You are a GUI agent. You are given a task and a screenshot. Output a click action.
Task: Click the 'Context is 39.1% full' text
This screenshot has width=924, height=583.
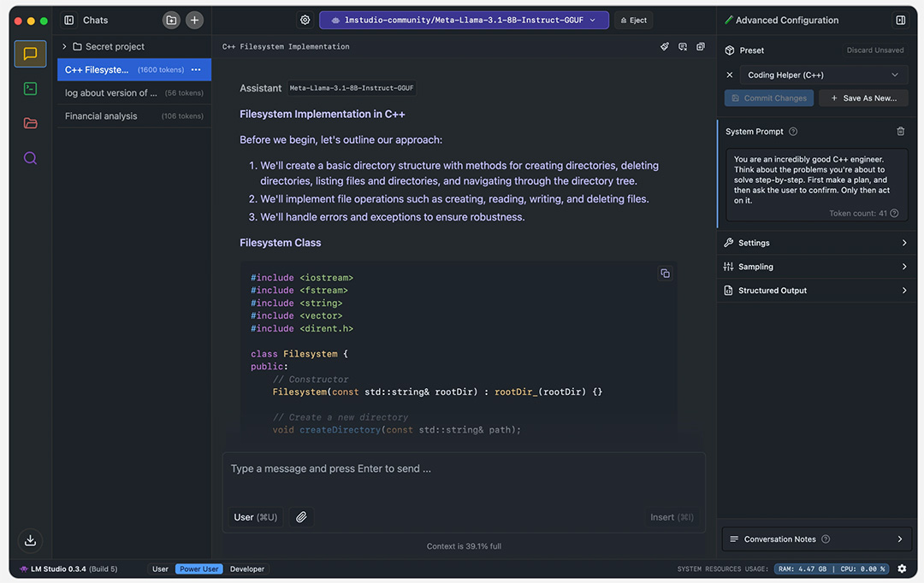(x=464, y=546)
